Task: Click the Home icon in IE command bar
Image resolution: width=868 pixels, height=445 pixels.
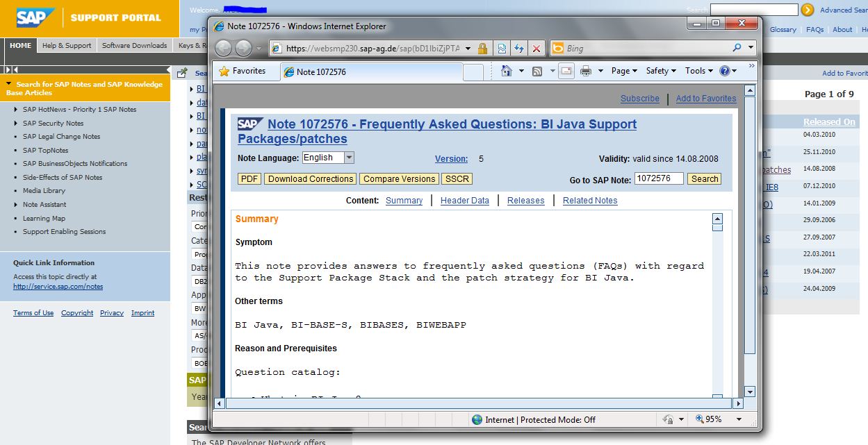Action: (507, 71)
